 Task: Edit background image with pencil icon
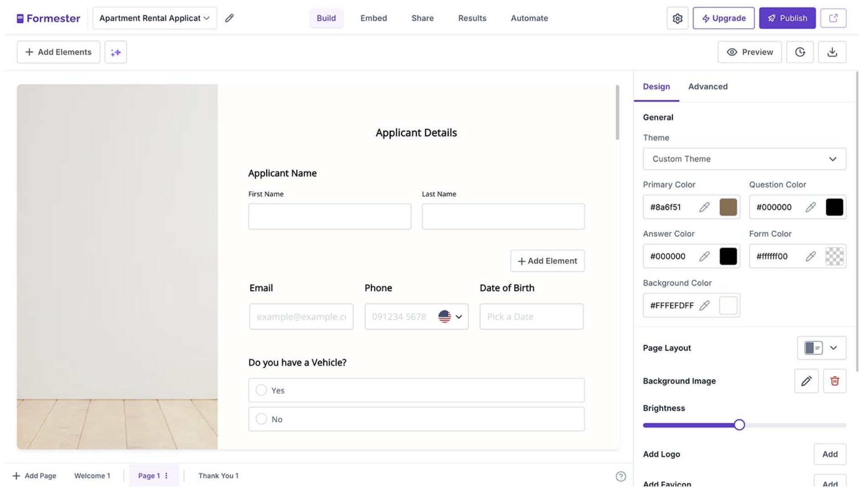pos(806,381)
